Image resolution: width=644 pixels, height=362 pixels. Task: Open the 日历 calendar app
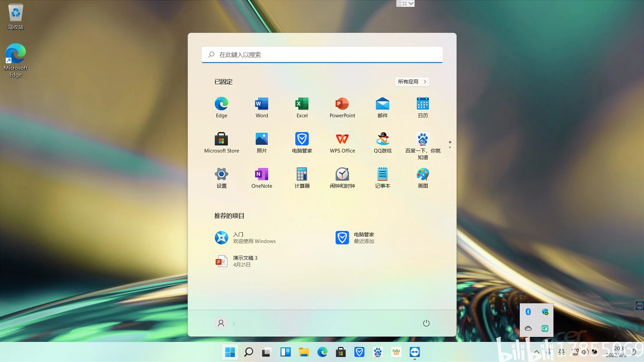pos(423,107)
